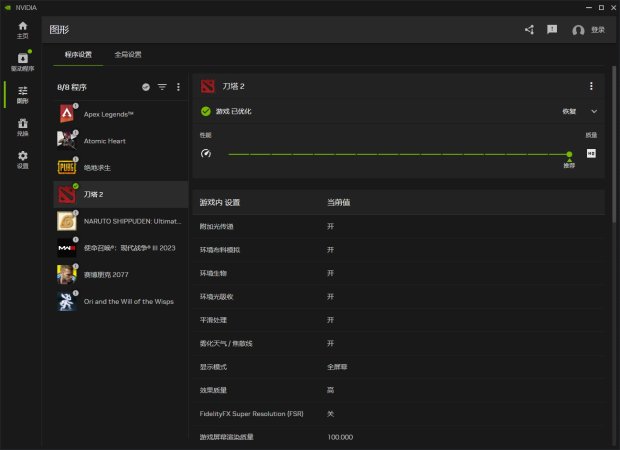Click the In-game Settings column header
Screen dimensions: 620x450
[x=220, y=202]
